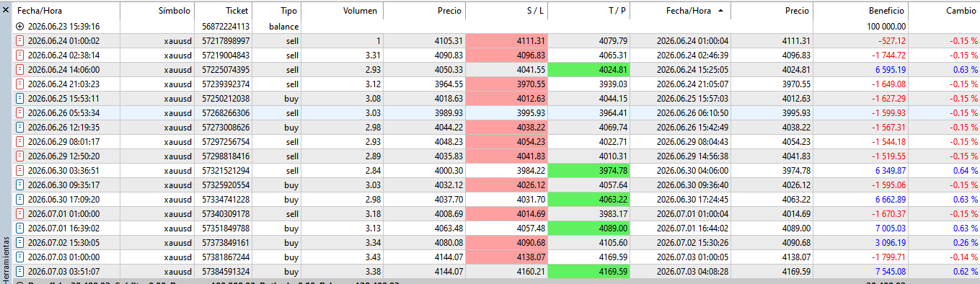Click the Ticket column header

click(237, 12)
